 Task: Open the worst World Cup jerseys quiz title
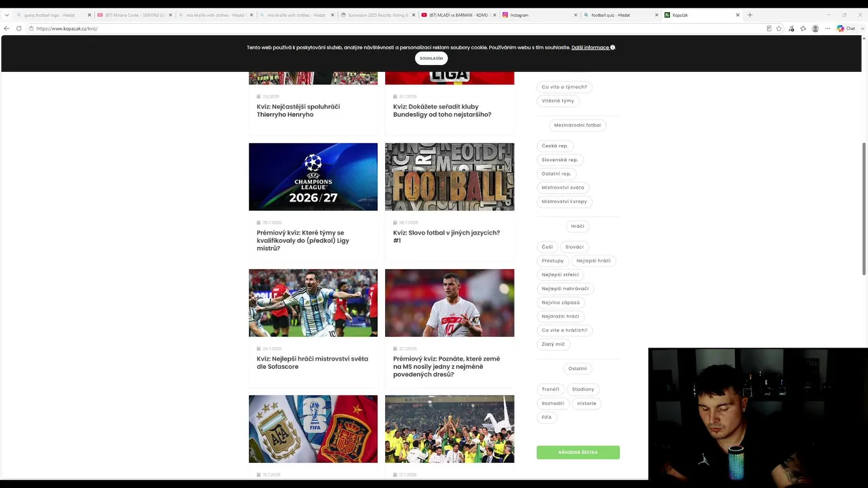point(447,367)
